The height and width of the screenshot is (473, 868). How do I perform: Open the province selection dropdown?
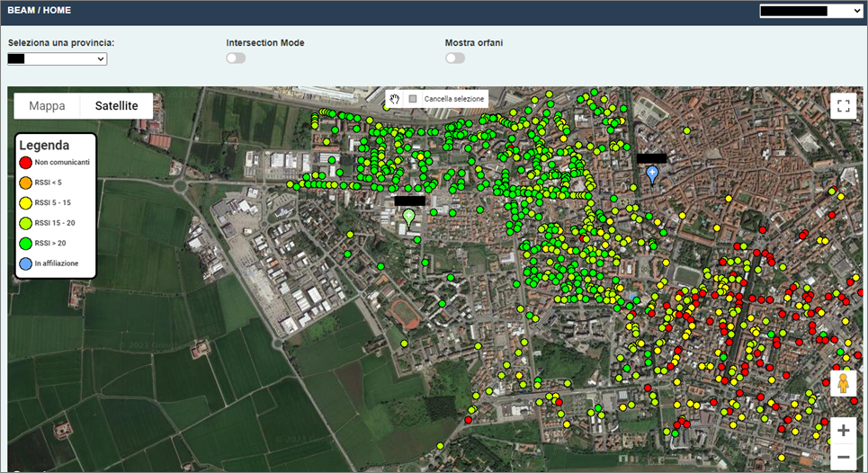(57, 59)
